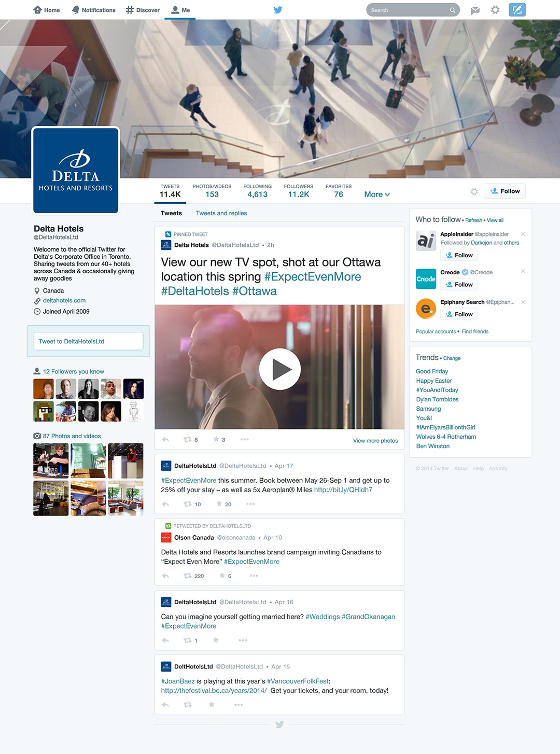Follow the Delta Hotels profile
Screen dimensions: 560x754
pos(505,191)
